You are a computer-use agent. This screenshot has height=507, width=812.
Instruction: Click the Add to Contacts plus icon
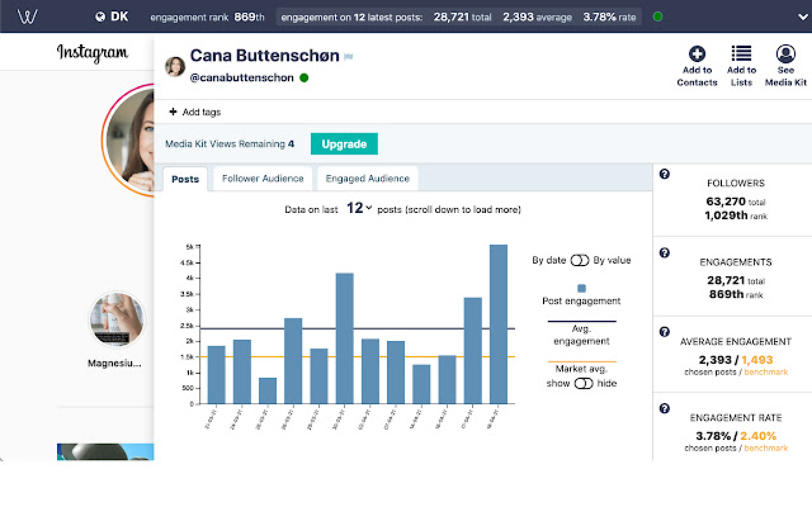(697, 54)
